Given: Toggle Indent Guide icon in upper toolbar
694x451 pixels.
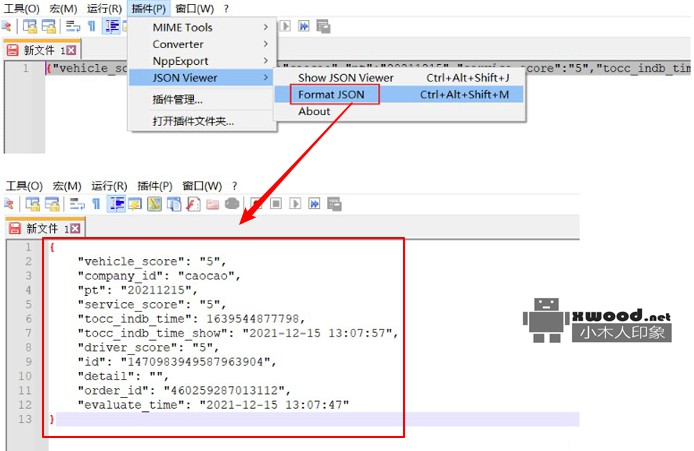Looking at the screenshot, I should [x=112, y=27].
